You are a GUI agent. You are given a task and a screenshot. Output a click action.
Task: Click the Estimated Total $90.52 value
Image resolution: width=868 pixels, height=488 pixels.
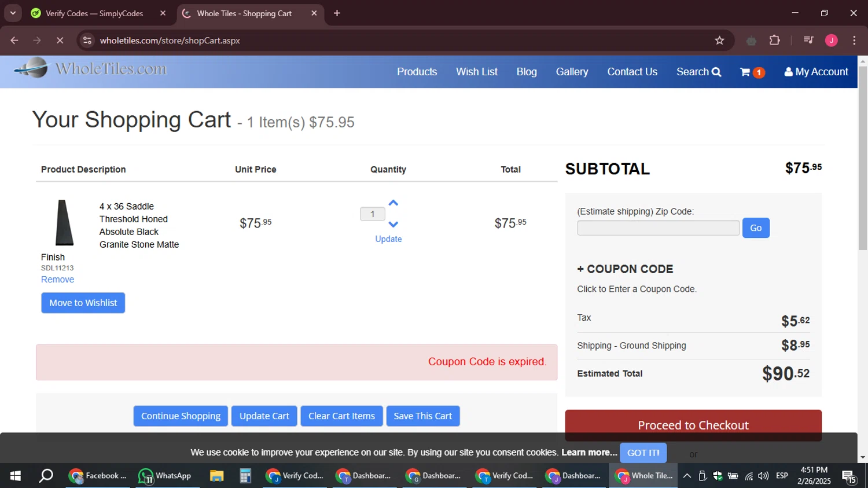coord(786,373)
